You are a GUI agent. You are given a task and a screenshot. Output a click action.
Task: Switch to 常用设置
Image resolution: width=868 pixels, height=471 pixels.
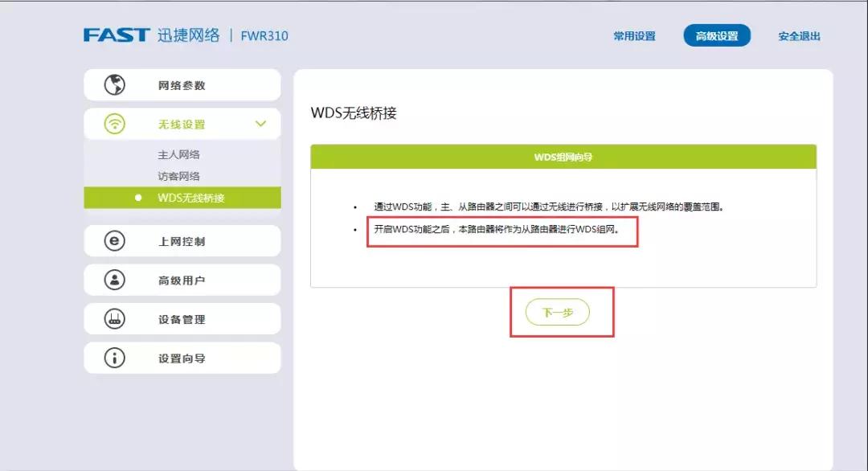pos(633,35)
